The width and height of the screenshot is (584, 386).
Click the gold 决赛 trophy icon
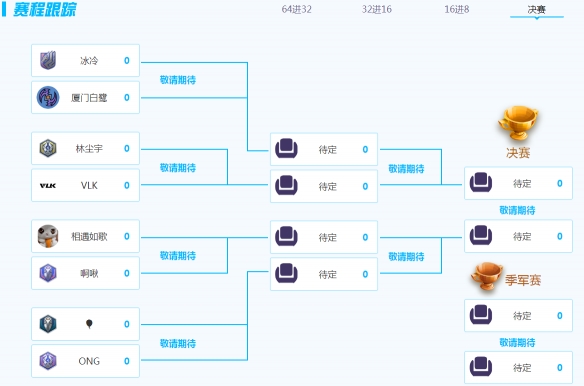(518, 123)
